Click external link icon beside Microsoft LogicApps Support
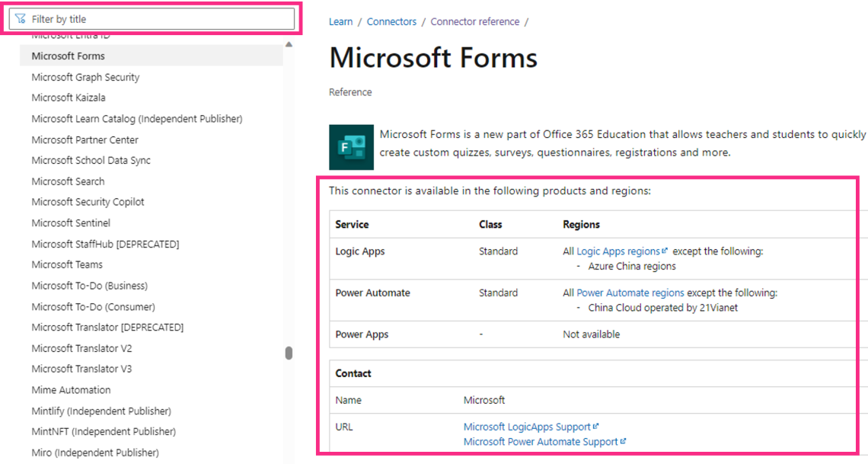The width and height of the screenshot is (868, 464). coord(595,427)
